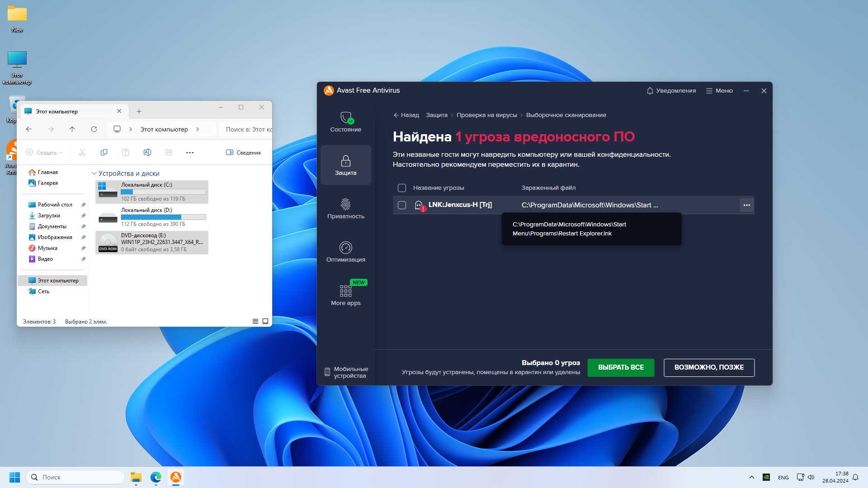868x488 pixels.
Task: Open the Защита lock section
Action: point(345,165)
